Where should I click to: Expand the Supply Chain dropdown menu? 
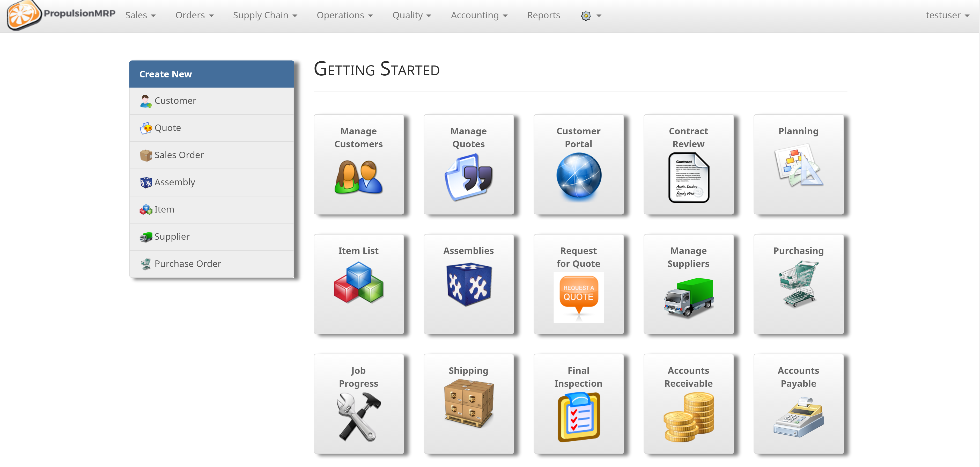pyautogui.click(x=265, y=15)
